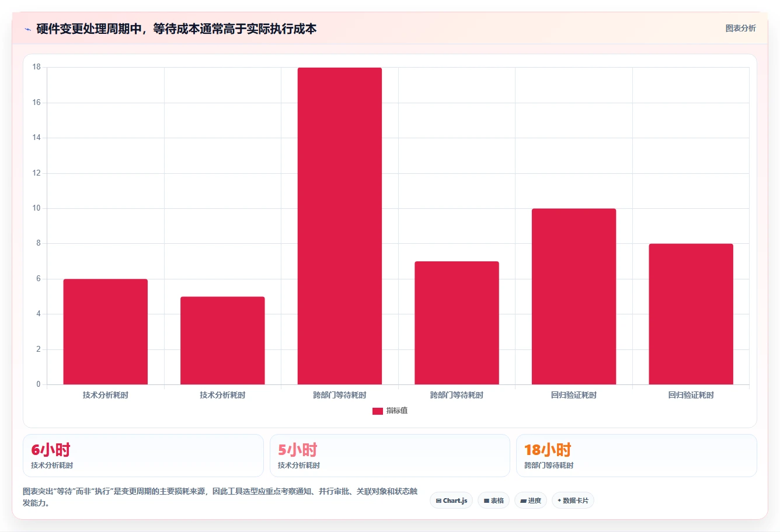Open the 5小时 stat card
This screenshot has height=532, width=780.
(x=390, y=456)
